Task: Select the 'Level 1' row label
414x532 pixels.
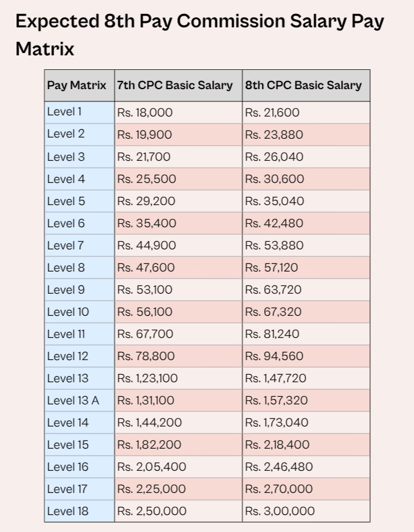Action: [65, 112]
